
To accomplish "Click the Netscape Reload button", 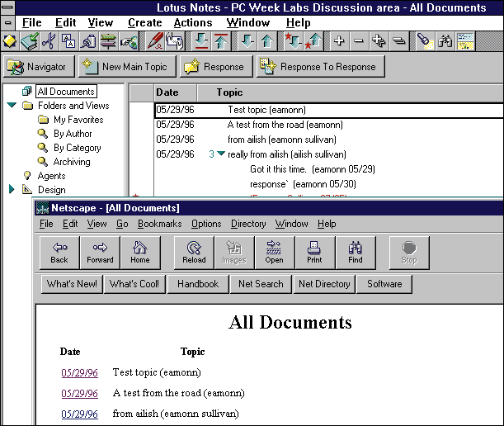I will (x=194, y=253).
